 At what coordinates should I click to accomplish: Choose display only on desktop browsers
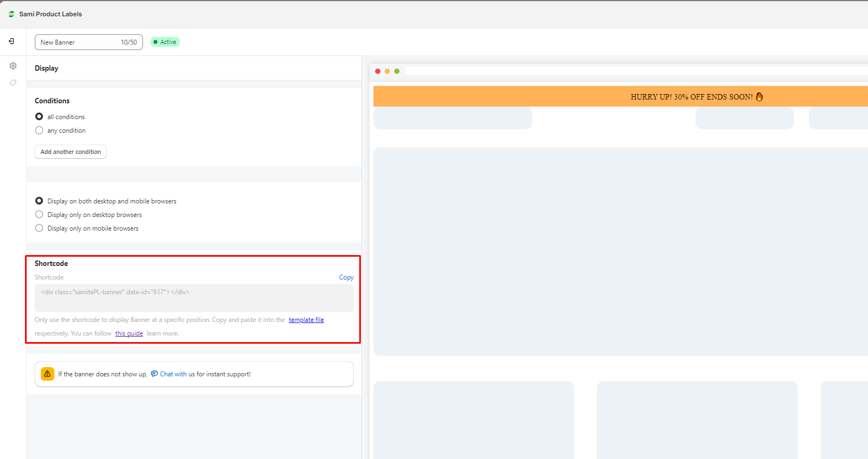39,215
